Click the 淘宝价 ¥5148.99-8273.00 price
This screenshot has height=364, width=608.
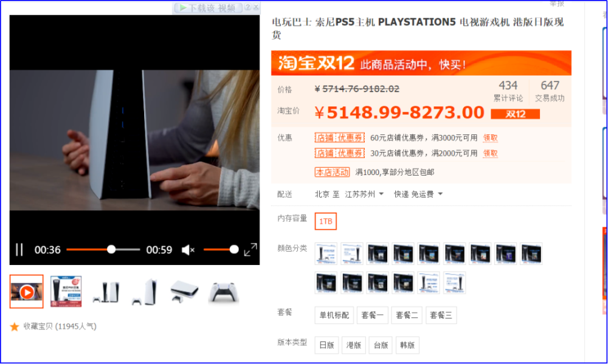point(399,113)
